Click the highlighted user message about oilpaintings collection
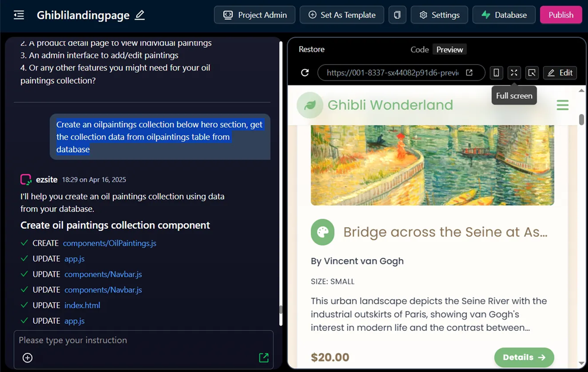Image resolution: width=588 pixels, height=372 pixels. 160,137
